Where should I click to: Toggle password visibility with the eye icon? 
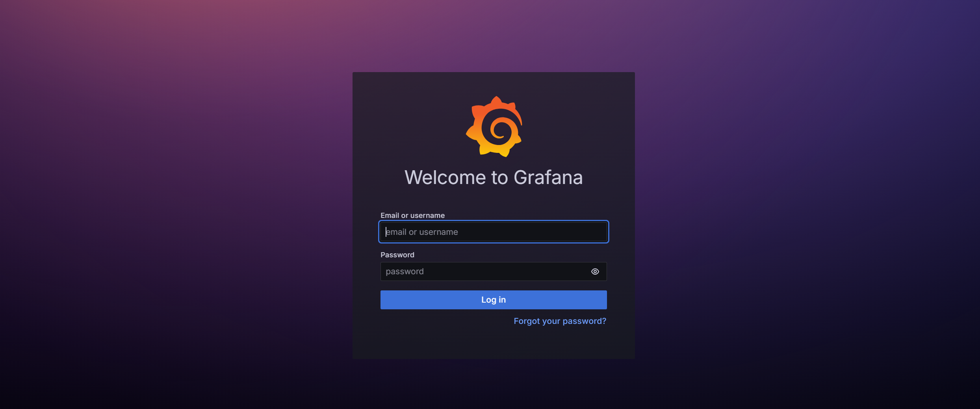point(595,271)
